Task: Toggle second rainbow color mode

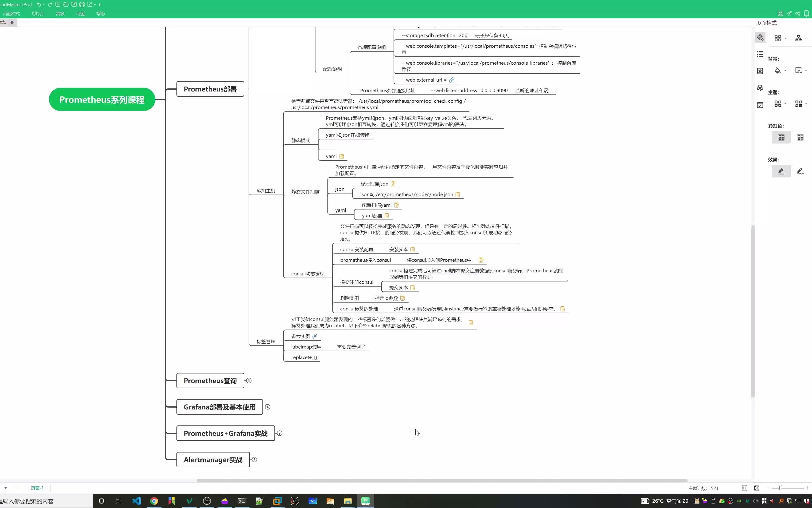Action: point(800,137)
